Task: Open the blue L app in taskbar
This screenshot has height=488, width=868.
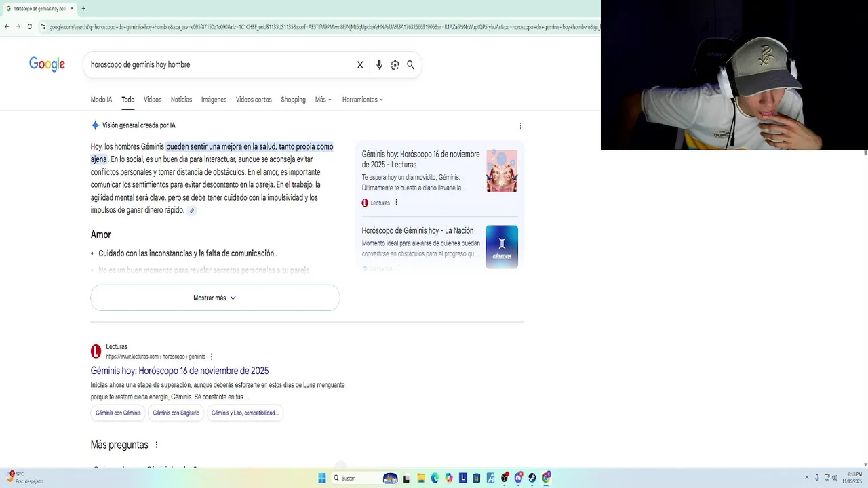Action: click(x=462, y=478)
